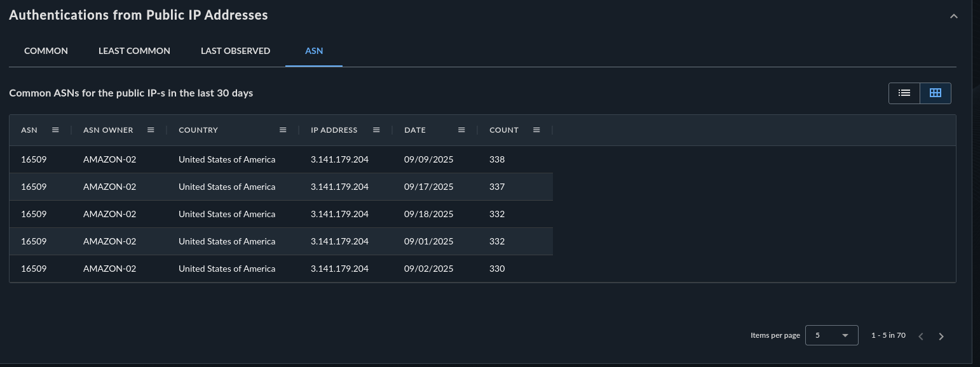
Task: Select the ASN tab
Action: point(314,51)
